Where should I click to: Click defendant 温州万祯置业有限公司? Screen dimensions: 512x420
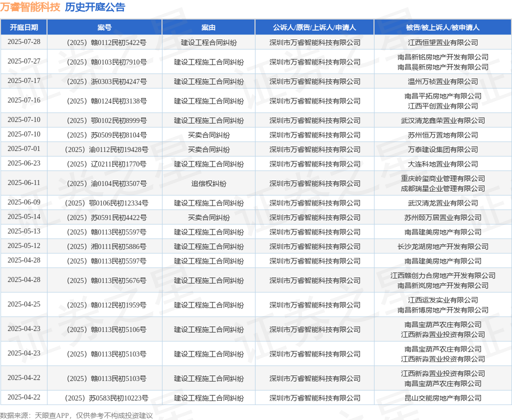click(443, 81)
